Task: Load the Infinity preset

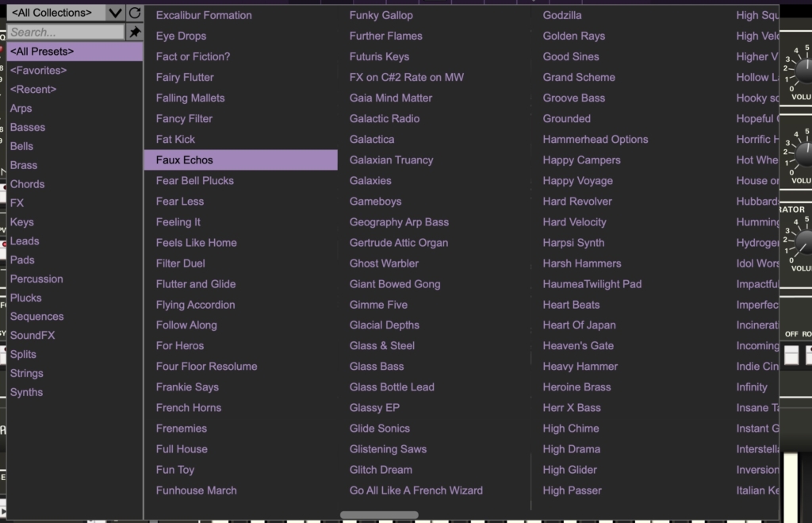Action: (752, 386)
